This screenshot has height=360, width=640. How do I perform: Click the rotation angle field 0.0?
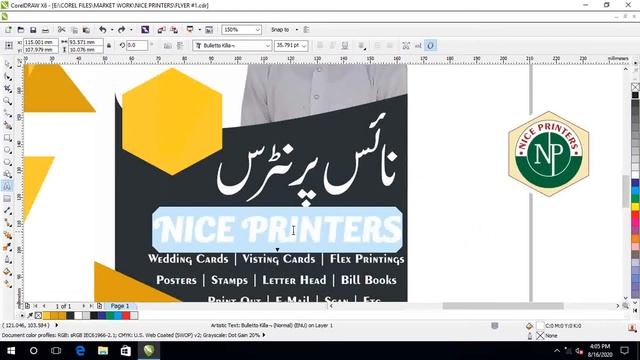137,46
